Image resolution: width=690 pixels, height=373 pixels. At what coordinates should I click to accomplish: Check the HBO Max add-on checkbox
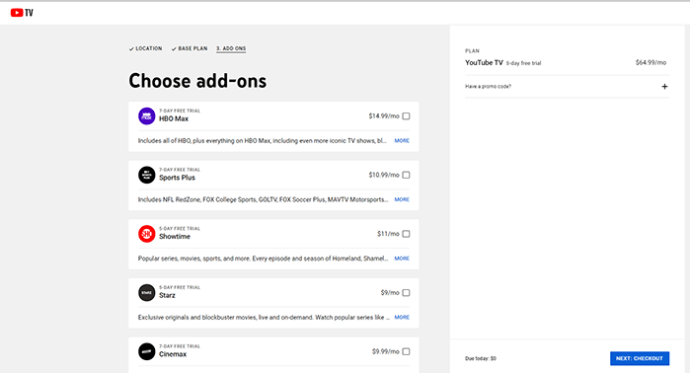click(x=406, y=116)
